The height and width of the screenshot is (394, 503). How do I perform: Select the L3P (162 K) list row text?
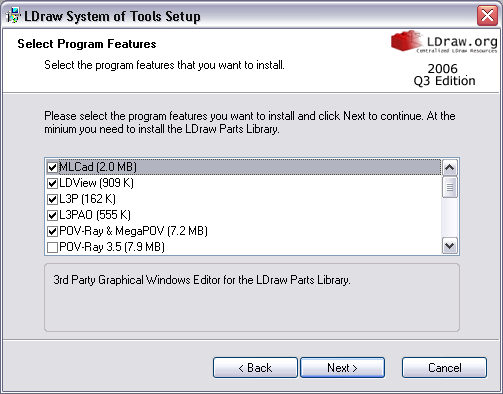point(87,199)
